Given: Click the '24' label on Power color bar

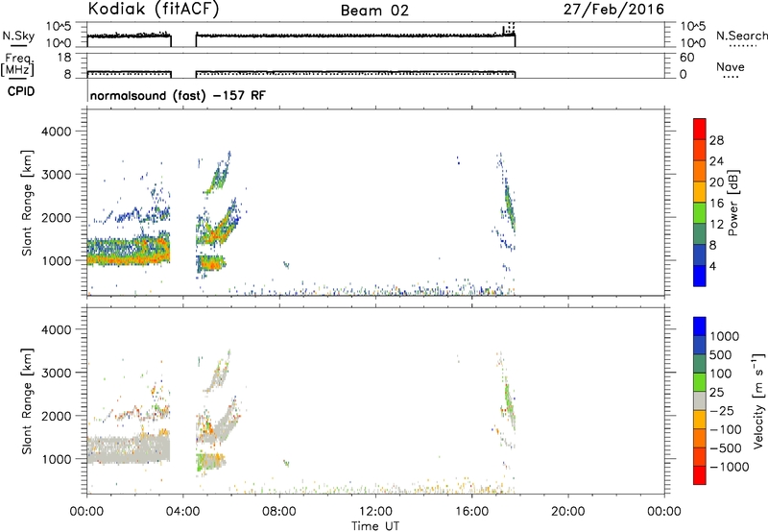Looking at the screenshot, I should pyautogui.click(x=716, y=161).
